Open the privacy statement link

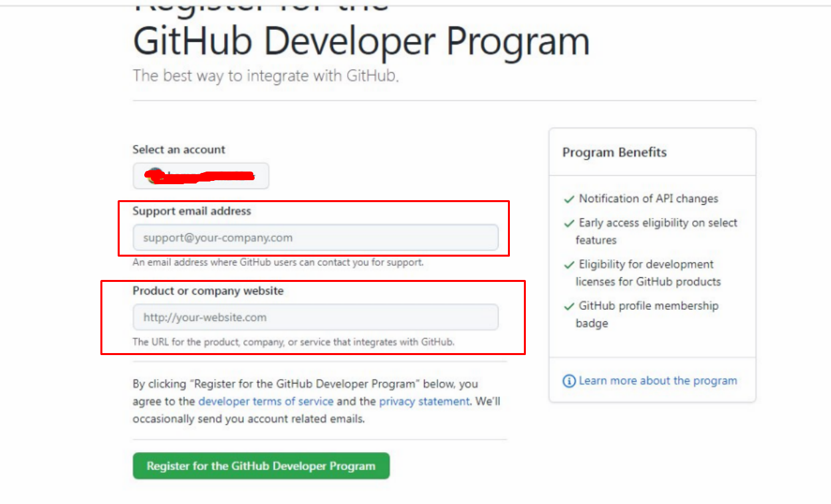pos(424,402)
